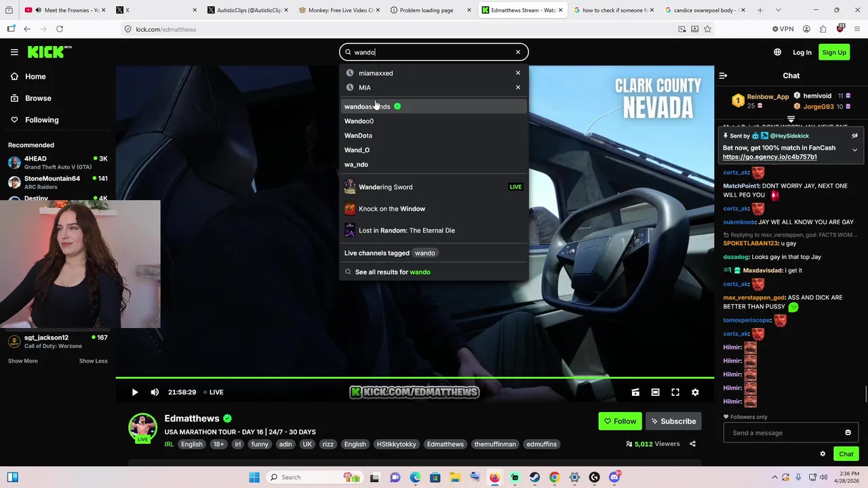This screenshot has width=868, height=488.
Task: Open recommended channel StoneMountain64
Action: coord(58,182)
